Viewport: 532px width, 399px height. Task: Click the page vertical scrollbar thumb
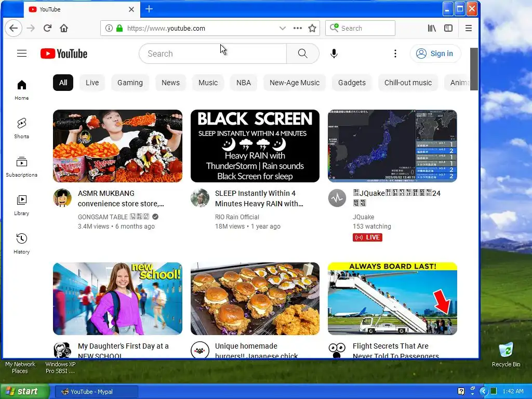pos(474,69)
